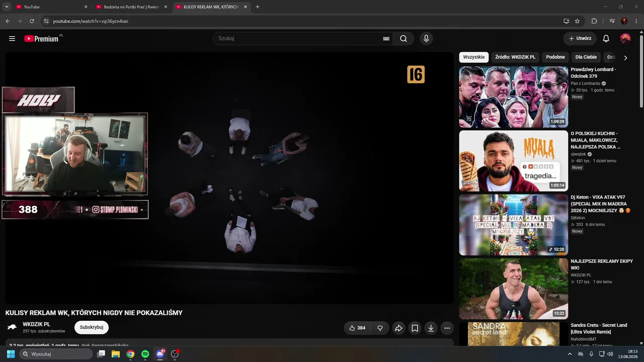Install app using address bar screen icon

coord(566,21)
